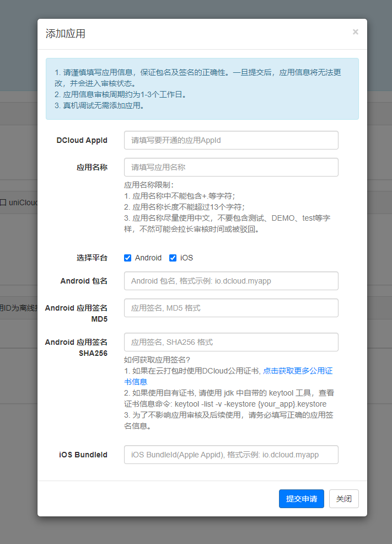Image resolution: width=392 pixels, height=544 pixels.
Task: Click the iOS text label beside checkbox
Action: pos(186,258)
